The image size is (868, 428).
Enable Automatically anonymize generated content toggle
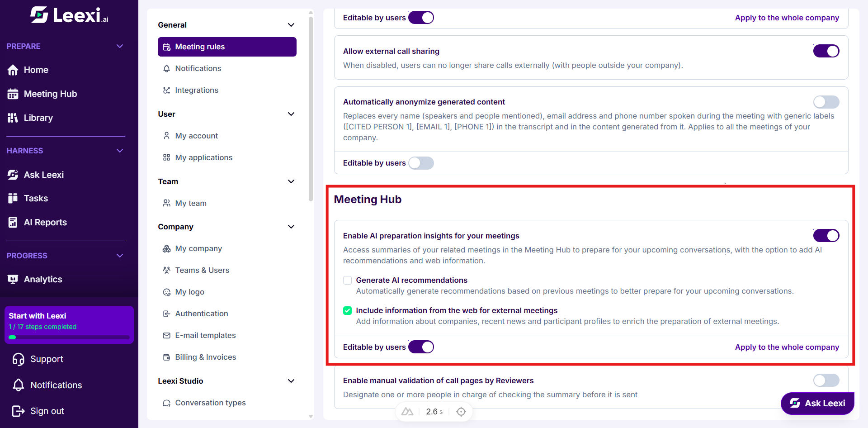pos(826,102)
